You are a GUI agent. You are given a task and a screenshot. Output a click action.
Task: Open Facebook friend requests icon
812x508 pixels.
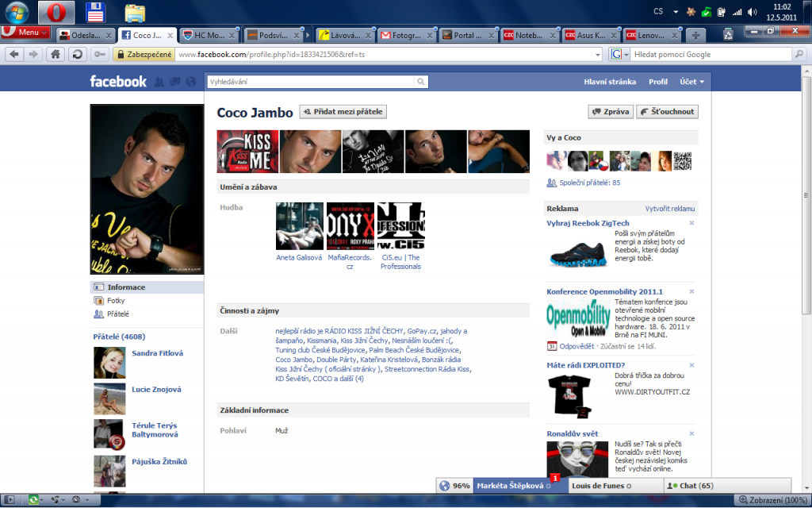tap(159, 82)
